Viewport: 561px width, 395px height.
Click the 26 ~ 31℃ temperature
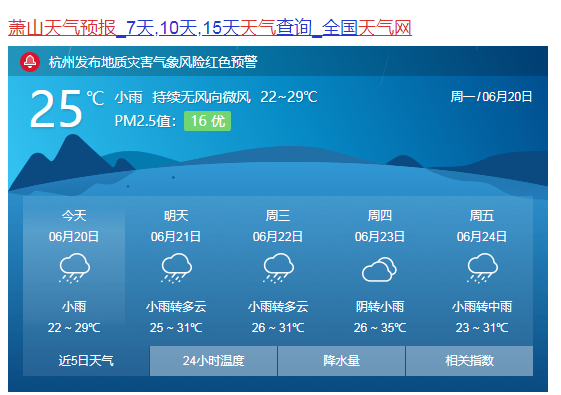click(x=278, y=327)
